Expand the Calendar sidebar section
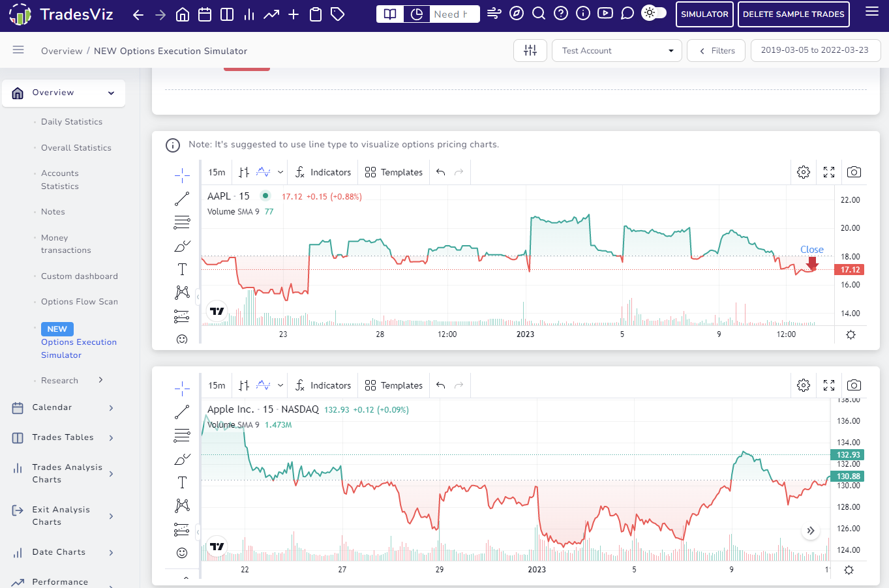The image size is (889, 588). (64, 407)
